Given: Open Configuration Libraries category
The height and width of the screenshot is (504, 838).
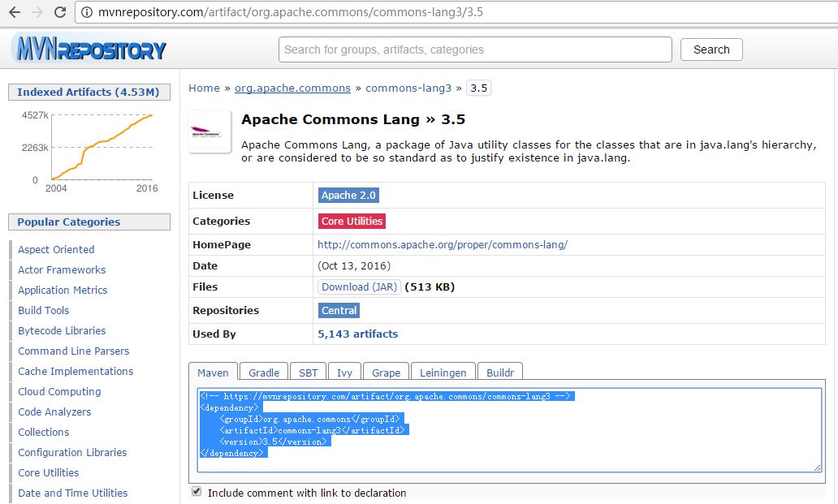Looking at the screenshot, I should pos(73,452).
